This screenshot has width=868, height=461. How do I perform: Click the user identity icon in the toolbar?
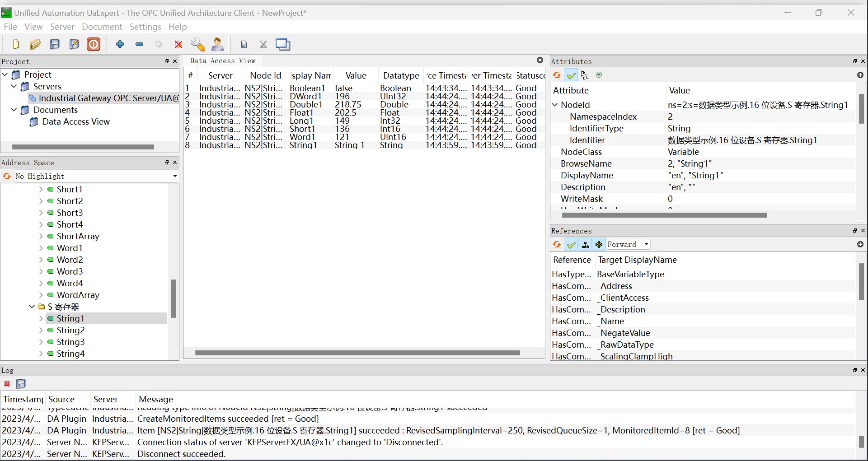pos(218,44)
